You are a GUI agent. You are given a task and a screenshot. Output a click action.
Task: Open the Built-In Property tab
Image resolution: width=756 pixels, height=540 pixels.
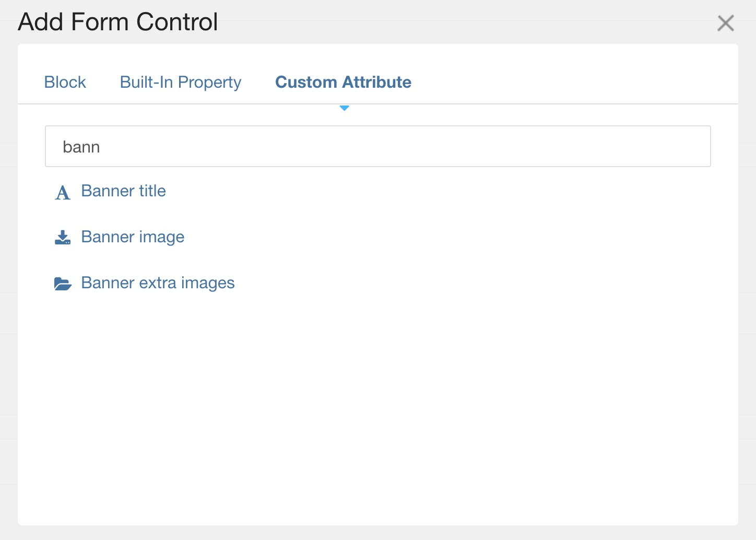coord(180,82)
